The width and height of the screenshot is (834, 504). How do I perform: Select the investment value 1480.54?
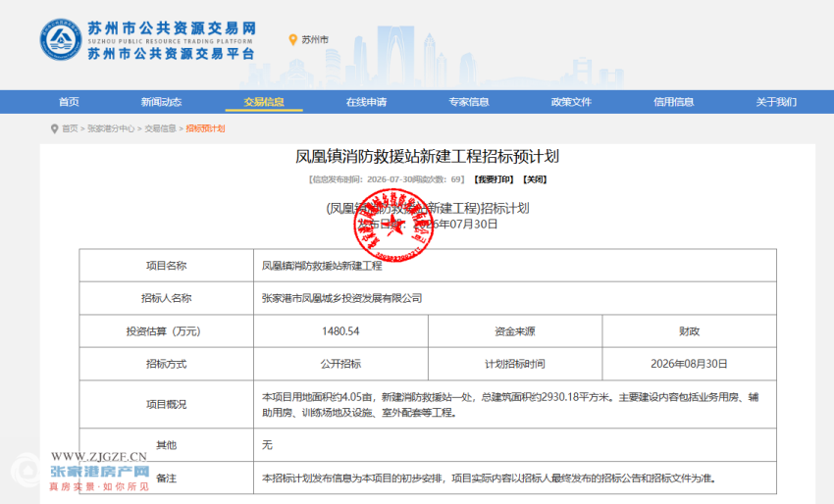pos(340,331)
